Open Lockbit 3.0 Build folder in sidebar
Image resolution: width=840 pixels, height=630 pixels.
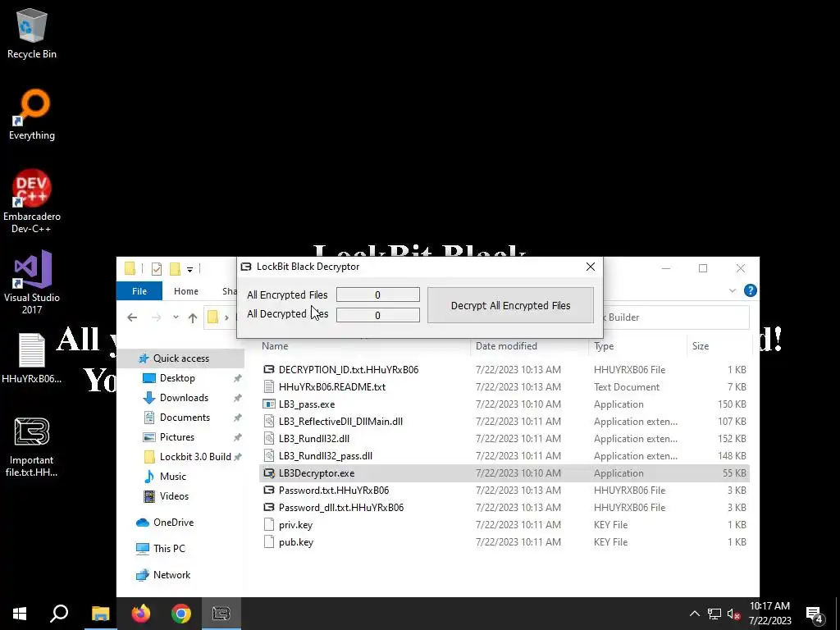195,457
